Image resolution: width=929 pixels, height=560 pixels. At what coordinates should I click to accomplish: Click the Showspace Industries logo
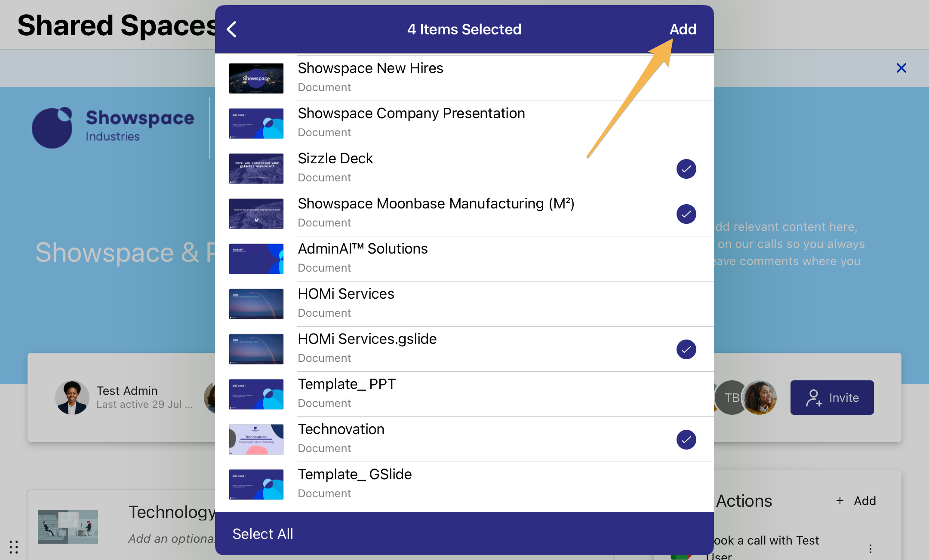113,127
